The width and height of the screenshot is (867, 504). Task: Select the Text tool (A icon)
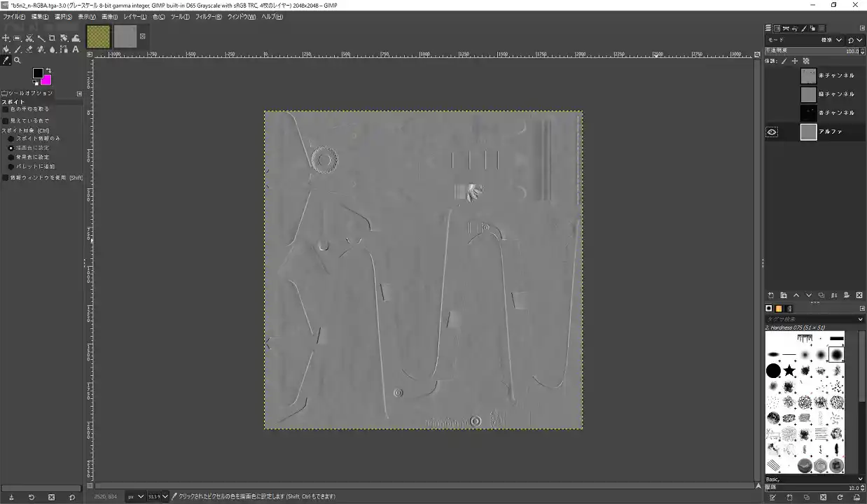(75, 50)
